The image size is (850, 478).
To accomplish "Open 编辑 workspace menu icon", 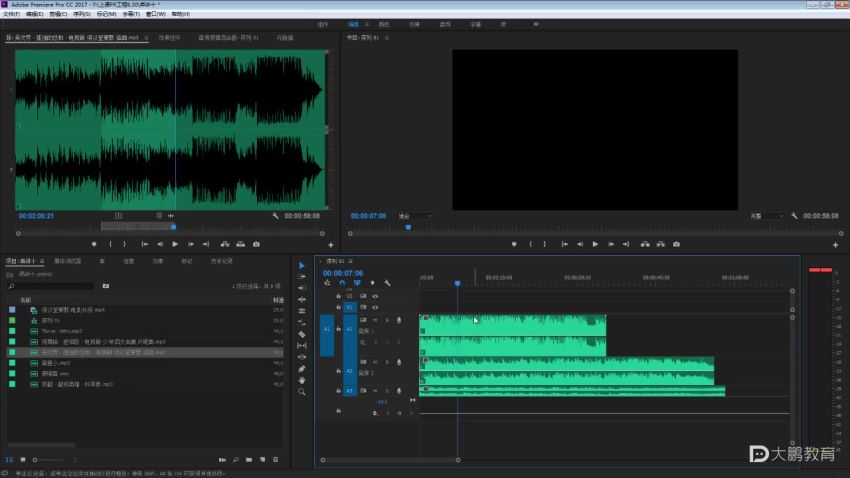I will pyautogui.click(x=367, y=24).
